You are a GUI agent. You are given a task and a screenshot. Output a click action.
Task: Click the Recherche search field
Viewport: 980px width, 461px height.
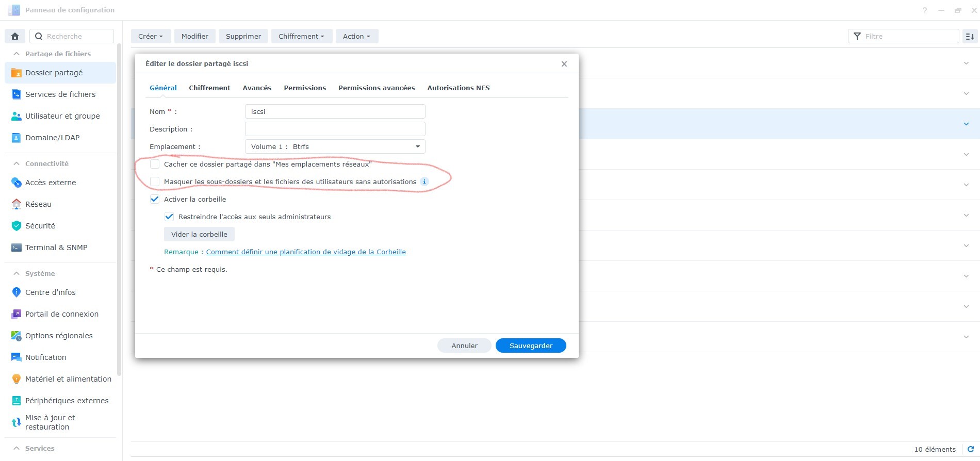[72, 36]
